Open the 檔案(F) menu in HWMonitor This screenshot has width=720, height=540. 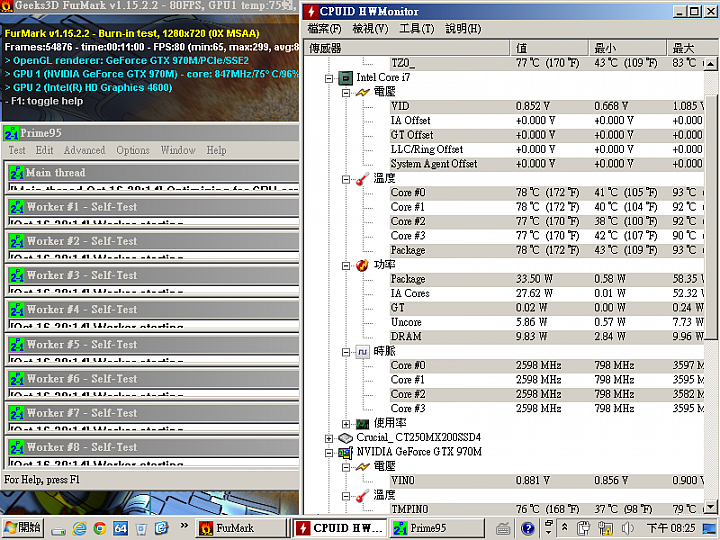point(324,28)
